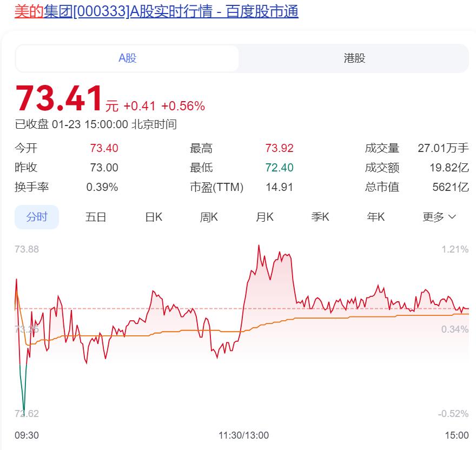
Task: Click the 市盈(TTM) label
Action: [217, 187]
